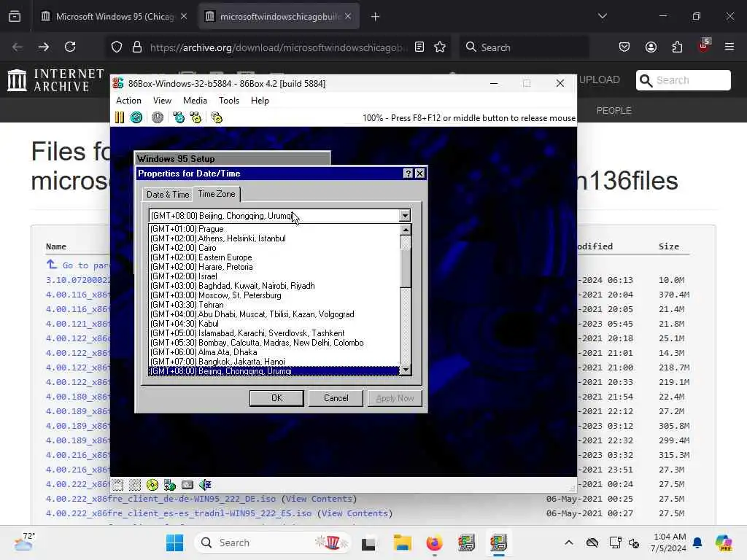The image size is (747, 560).
Task: Go back with Firefox back arrow
Action: 18,47
